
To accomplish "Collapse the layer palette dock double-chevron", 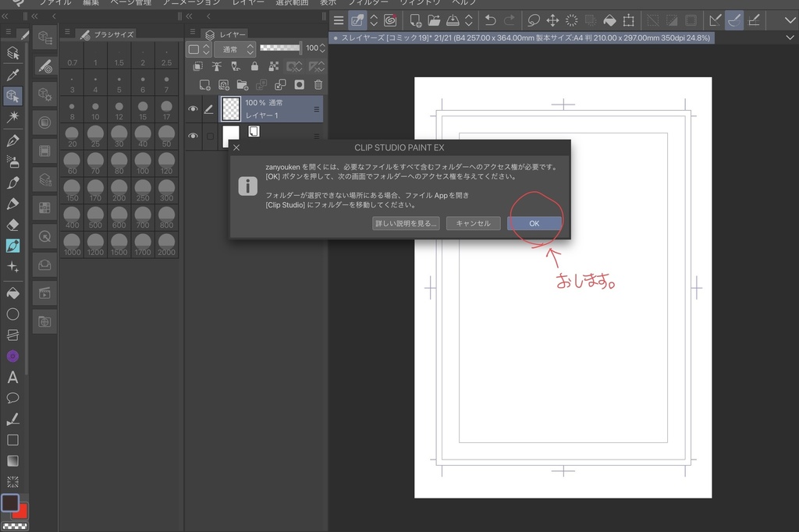I will [x=189, y=16].
